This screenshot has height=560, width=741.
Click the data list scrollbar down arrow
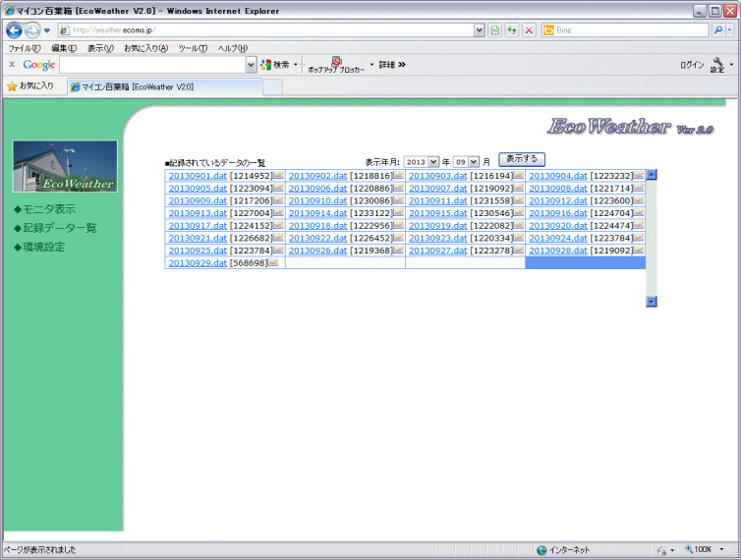click(x=651, y=302)
